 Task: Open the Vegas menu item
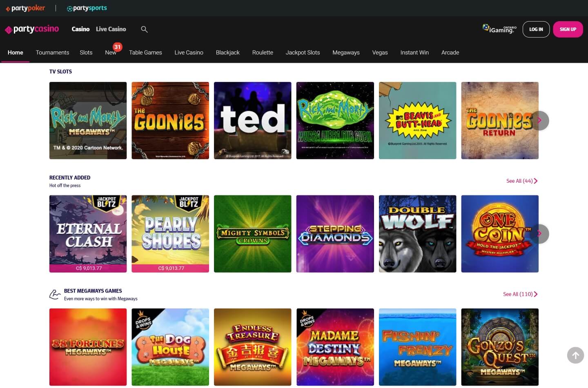tap(380, 53)
